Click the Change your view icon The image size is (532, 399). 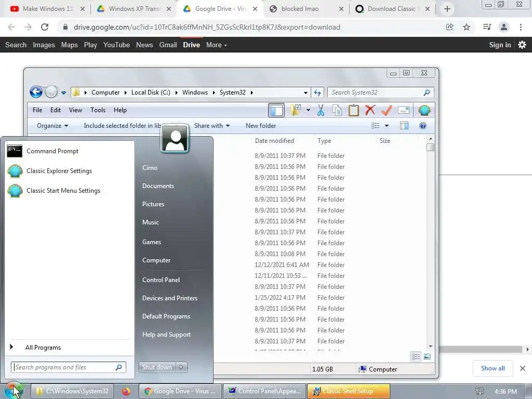pos(375,126)
